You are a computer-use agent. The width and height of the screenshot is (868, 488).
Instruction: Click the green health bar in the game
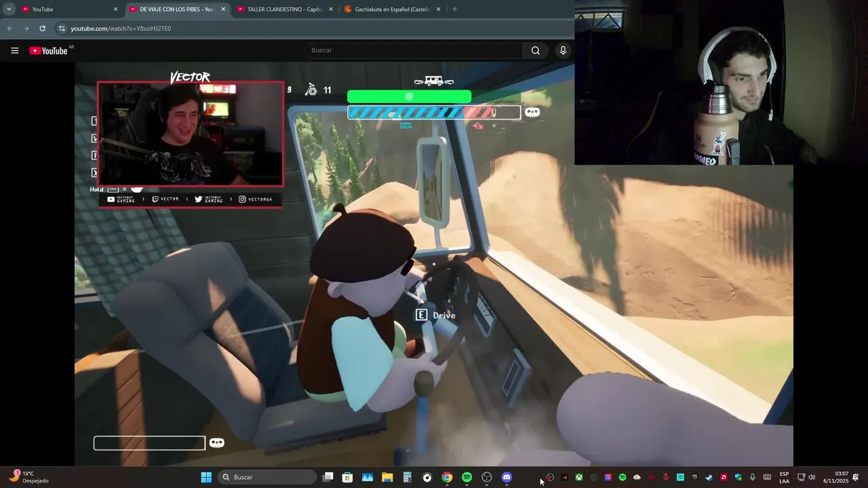(x=409, y=97)
